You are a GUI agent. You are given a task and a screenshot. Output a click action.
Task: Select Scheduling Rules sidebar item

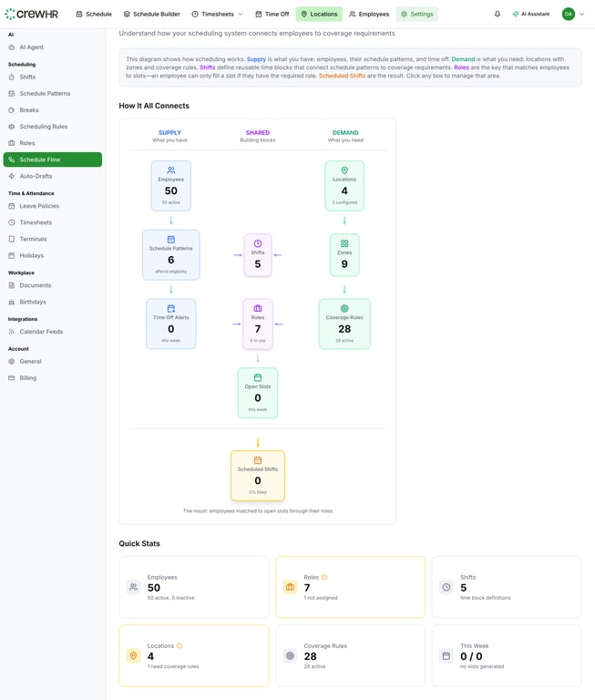pyautogui.click(x=43, y=127)
